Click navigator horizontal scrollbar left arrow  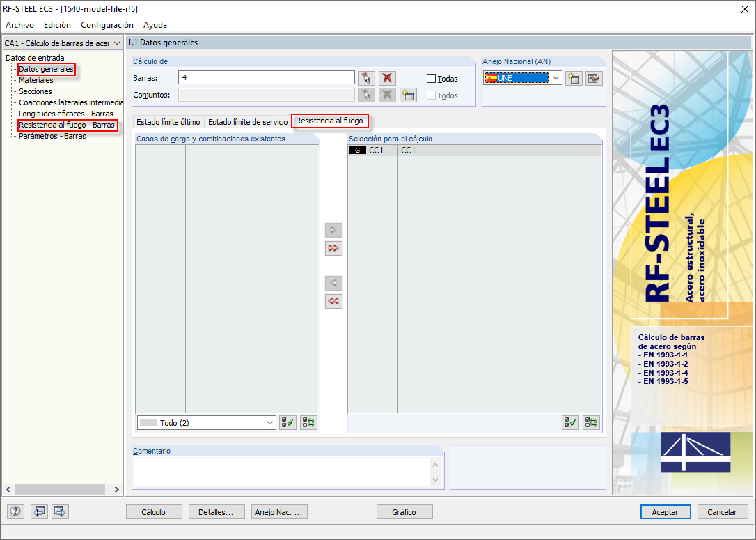(8, 489)
